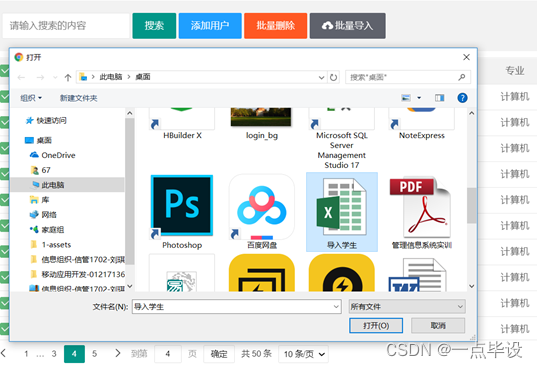
Task: Open view options dropdown arrow
Action: coord(419,98)
